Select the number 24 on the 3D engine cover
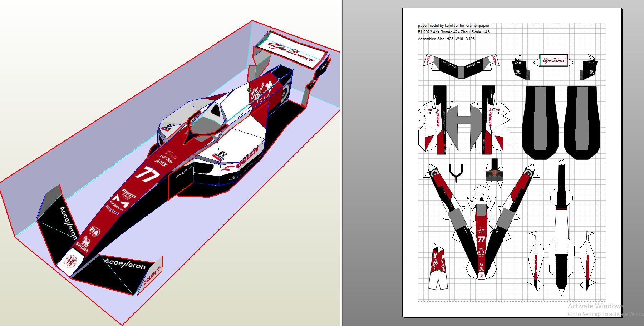The width and height of the screenshot is (644, 326). [x=269, y=85]
